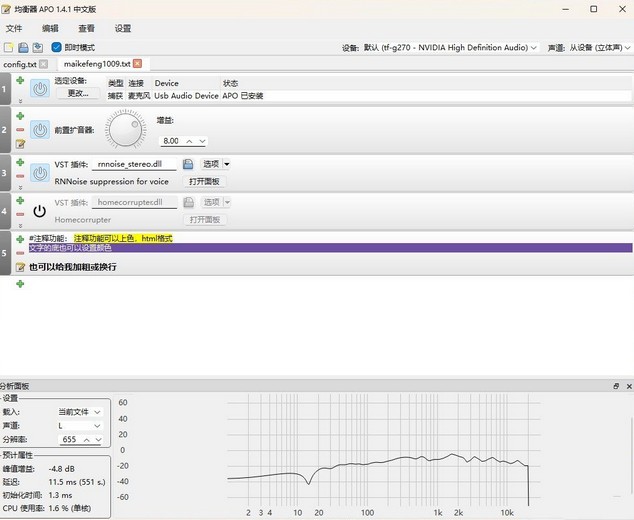Click the bold 也可以给我加粗或换行 comment text
This screenshot has width=634, height=520.
73,267
